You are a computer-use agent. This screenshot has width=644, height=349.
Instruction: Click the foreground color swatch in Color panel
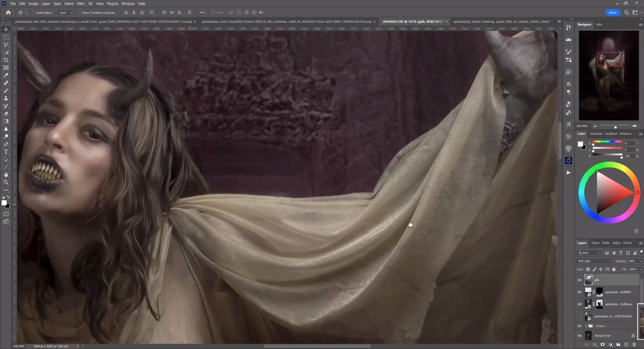click(580, 144)
